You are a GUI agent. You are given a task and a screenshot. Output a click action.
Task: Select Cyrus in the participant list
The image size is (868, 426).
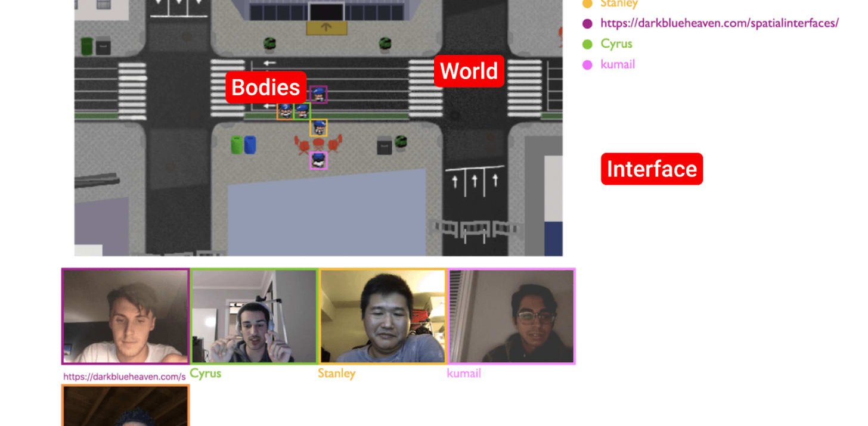pos(616,43)
